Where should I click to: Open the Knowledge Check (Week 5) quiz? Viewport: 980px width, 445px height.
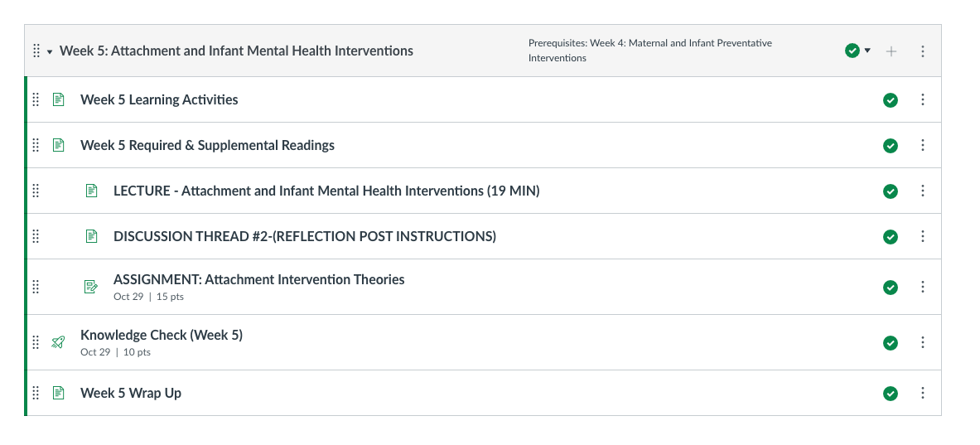coord(162,335)
